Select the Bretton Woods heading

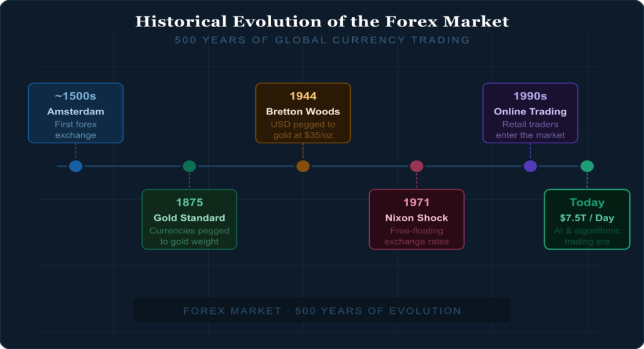303,111
